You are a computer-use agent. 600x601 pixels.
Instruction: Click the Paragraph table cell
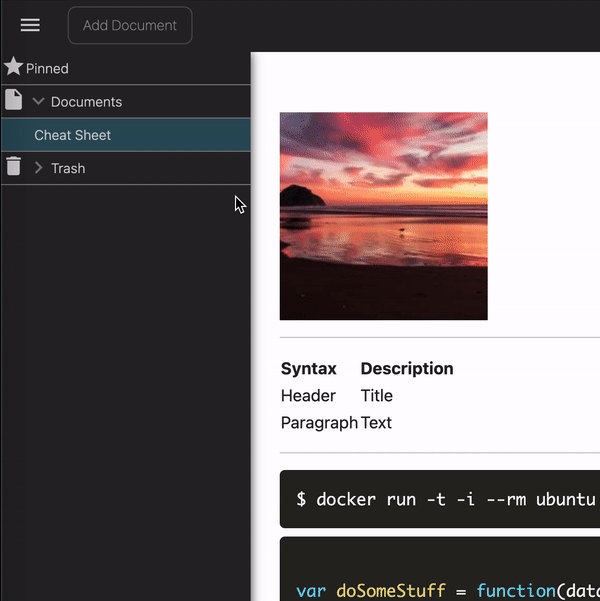[x=319, y=423]
